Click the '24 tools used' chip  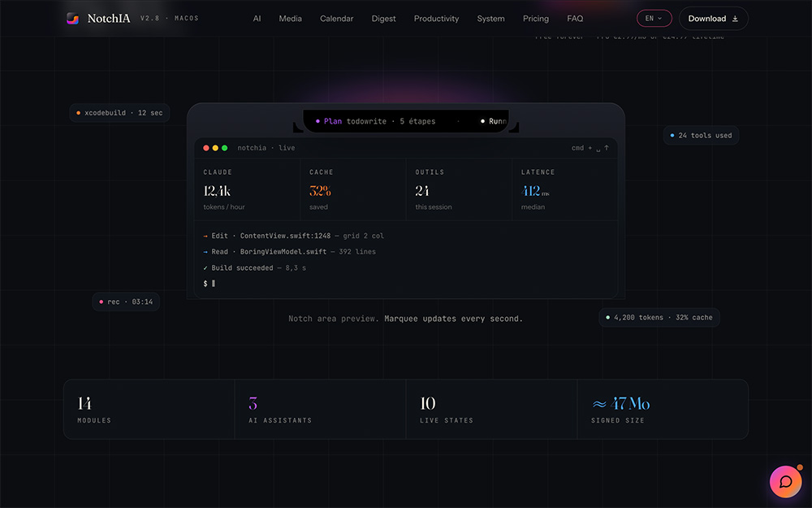(x=701, y=135)
